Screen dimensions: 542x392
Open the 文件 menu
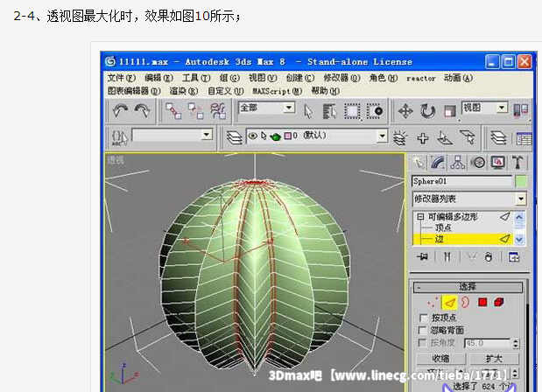click(122, 78)
